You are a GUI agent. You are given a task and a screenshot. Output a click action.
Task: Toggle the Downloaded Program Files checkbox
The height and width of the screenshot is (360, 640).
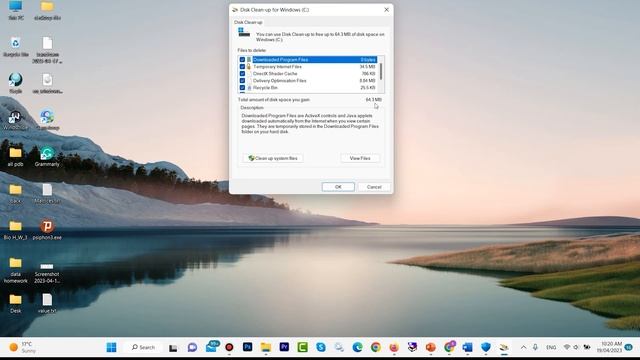[x=242, y=60]
